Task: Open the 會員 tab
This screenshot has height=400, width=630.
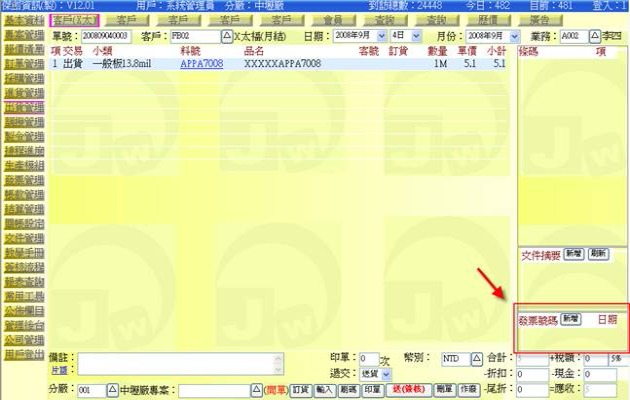Action: click(x=332, y=19)
